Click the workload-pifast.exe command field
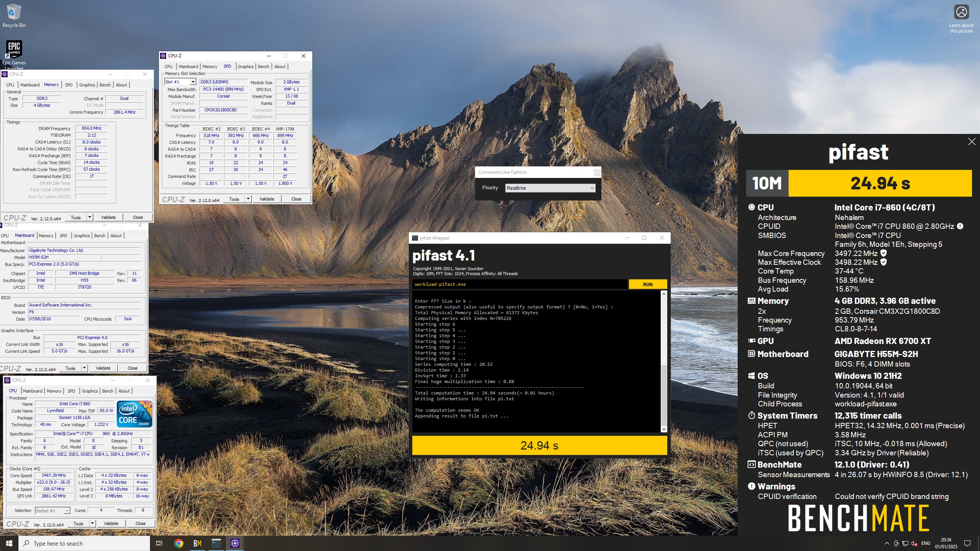The image size is (980, 551). point(520,284)
